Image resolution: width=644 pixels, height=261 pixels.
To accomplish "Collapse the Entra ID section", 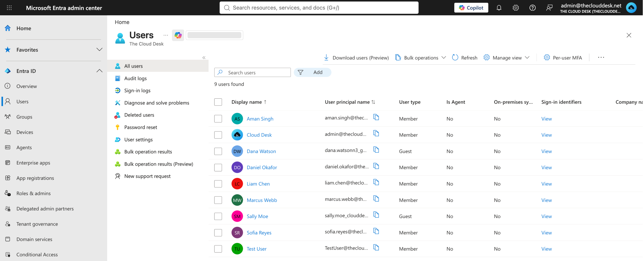I will click(99, 71).
